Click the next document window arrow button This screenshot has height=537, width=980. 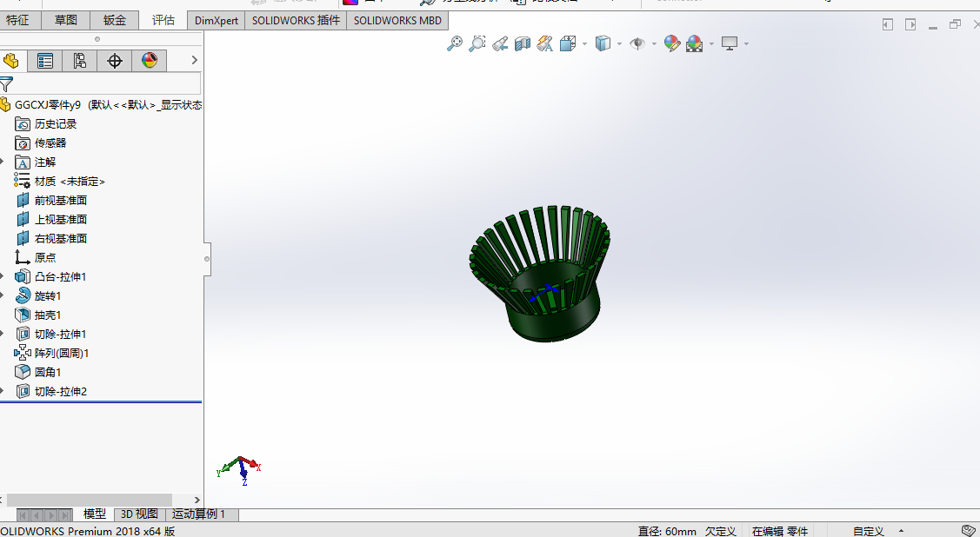(910, 24)
